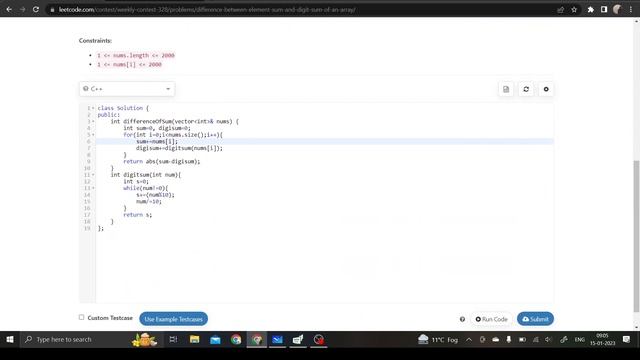The image size is (640, 360).
Task: Open the C++ language dropdown
Action: 127,89
